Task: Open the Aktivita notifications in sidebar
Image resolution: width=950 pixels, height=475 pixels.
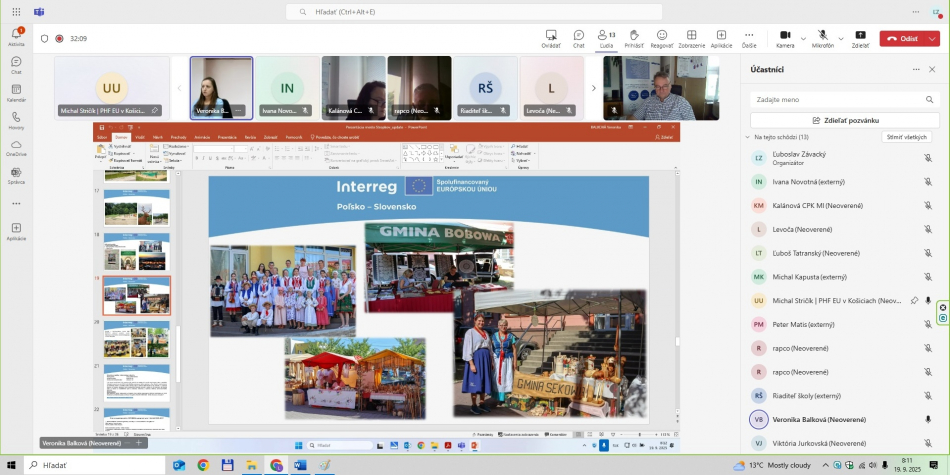Action: click(16, 36)
